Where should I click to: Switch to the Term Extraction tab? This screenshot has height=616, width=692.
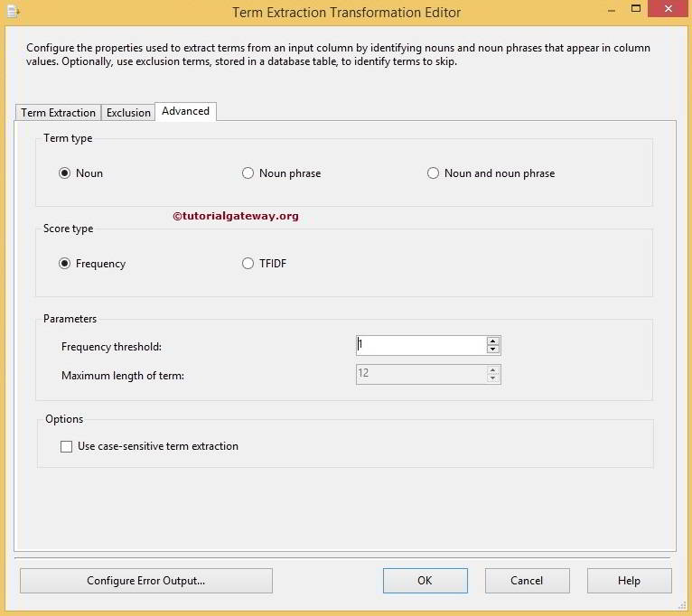pos(58,113)
